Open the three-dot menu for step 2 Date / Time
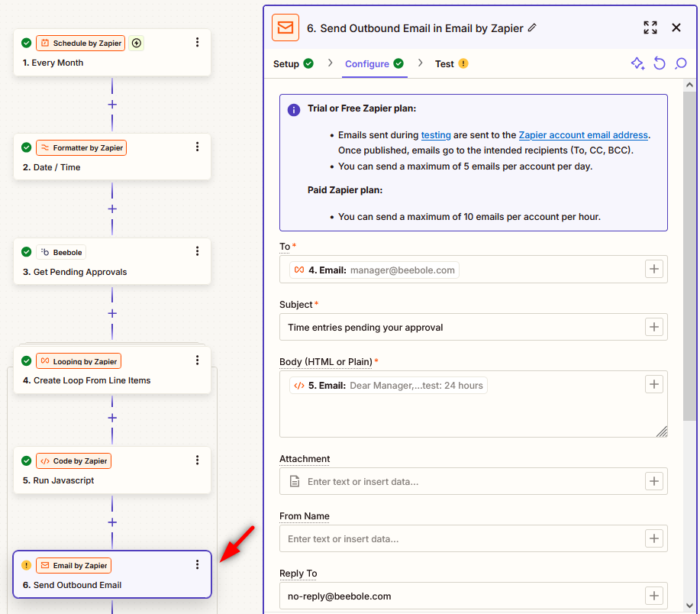Screen dimensions: 700x614 [x=197, y=147]
